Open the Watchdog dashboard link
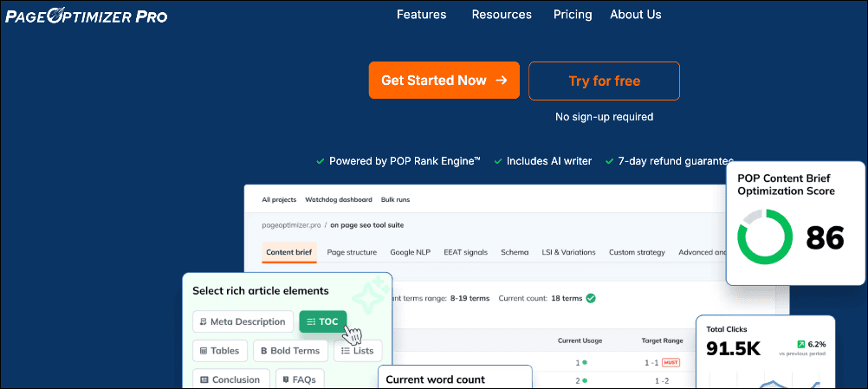868x389 pixels. coord(339,200)
